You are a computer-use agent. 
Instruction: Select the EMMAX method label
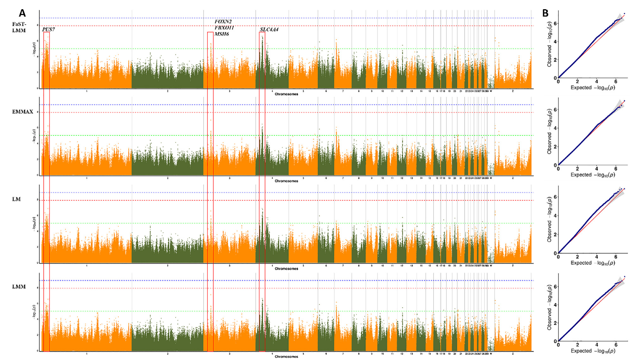click(x=22, y=112)
